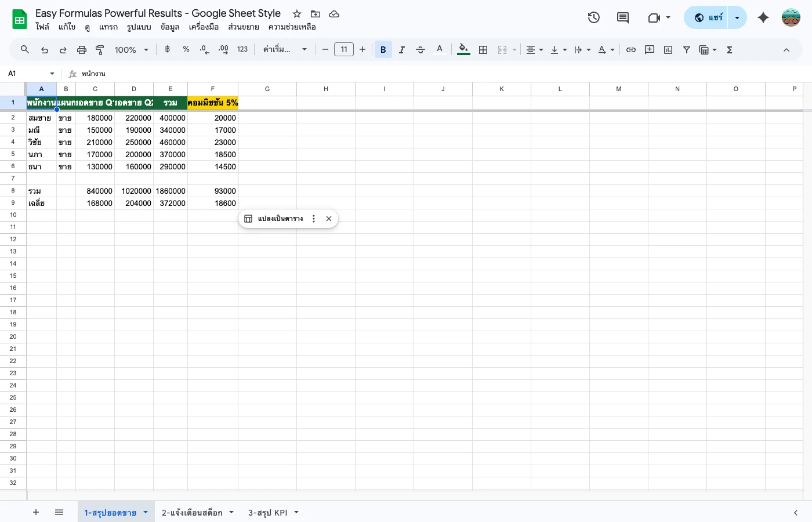Insert a chart

[x=668, y=49]
